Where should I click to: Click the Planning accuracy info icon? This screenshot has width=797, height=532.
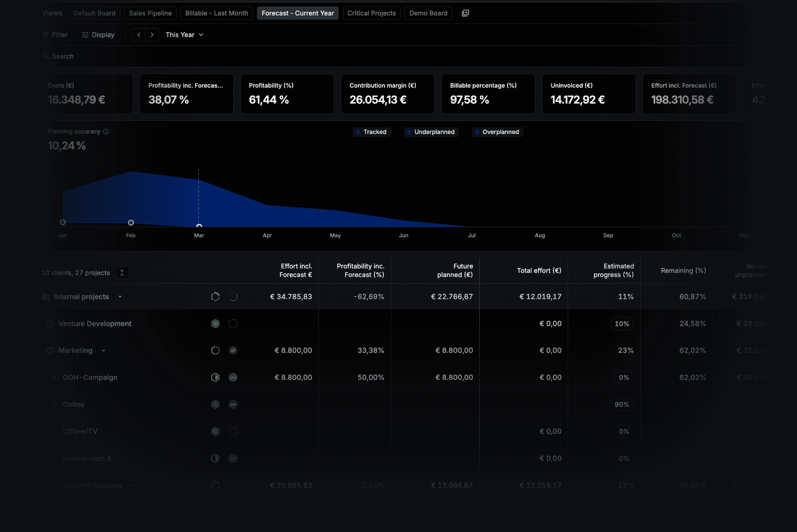coord(106,131)
